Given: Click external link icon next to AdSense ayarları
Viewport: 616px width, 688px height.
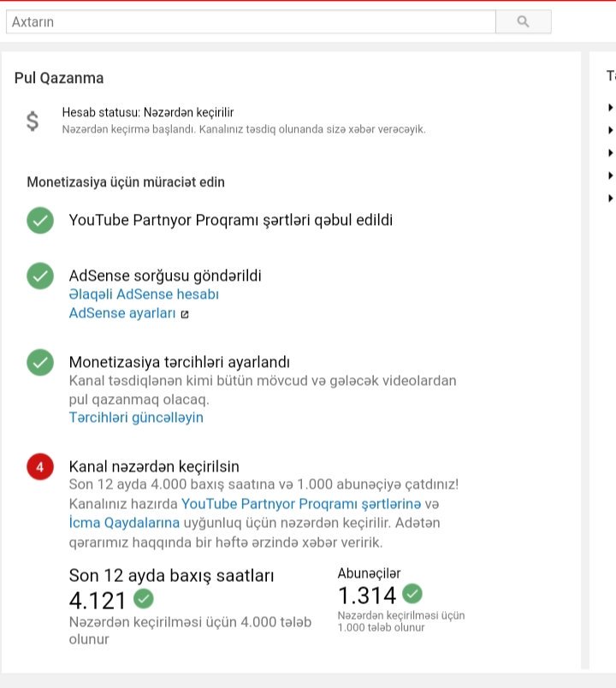Looking at the screenshot, I should (x=185, y=314).
